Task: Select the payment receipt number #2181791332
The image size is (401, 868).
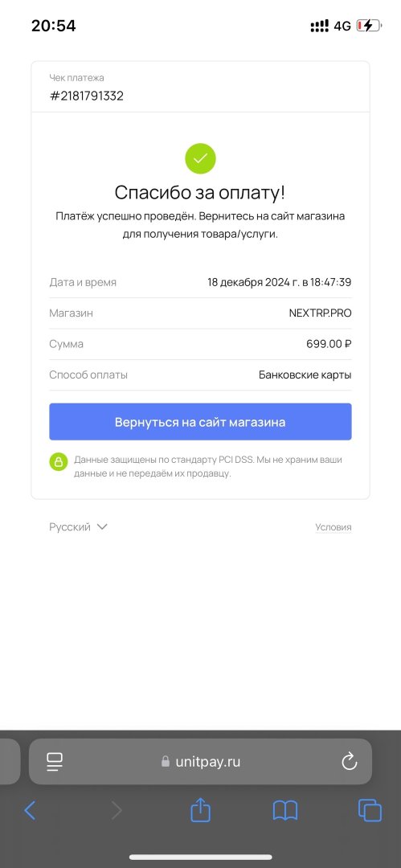Action: click(87, 96)
